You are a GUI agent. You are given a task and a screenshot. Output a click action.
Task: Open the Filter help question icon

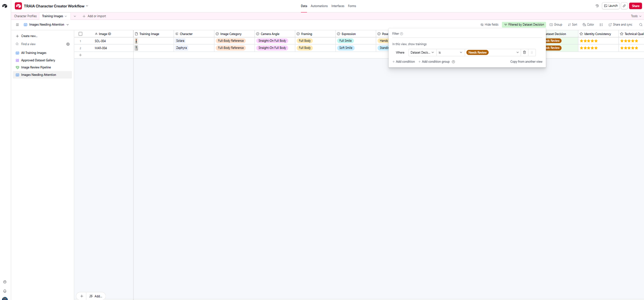401,34
